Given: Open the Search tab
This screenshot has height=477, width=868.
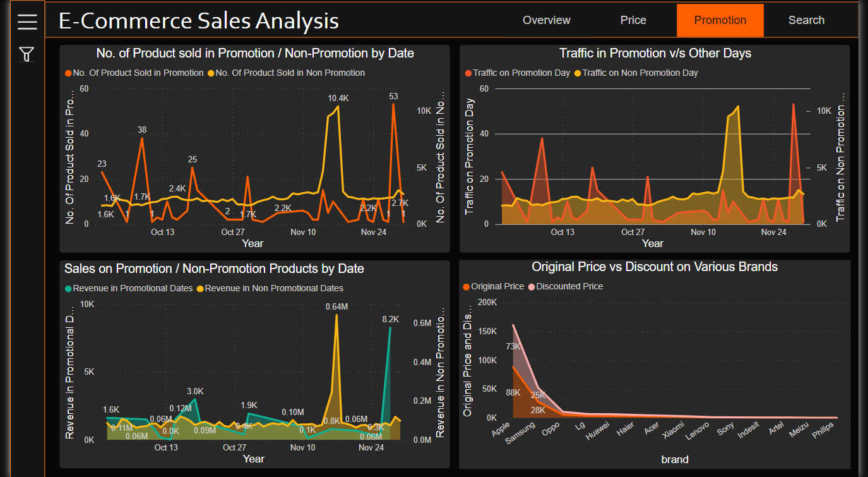Looking at the screenshot, I should click(806, 20).
